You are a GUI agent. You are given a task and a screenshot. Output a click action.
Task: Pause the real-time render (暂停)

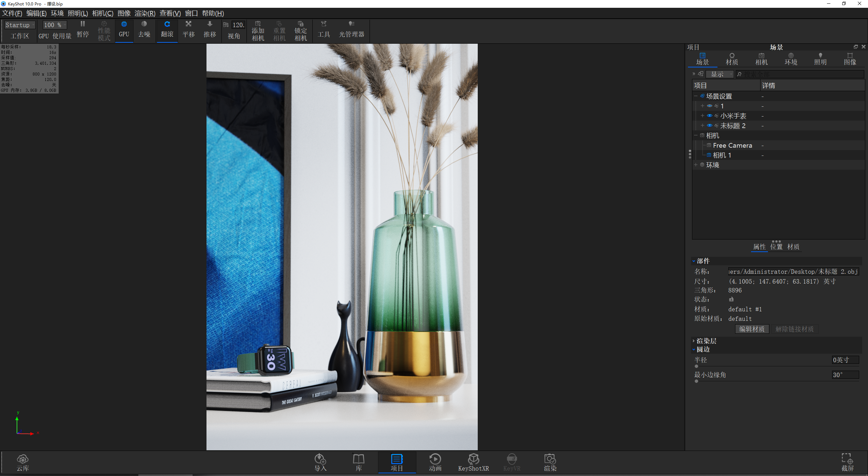82,30
